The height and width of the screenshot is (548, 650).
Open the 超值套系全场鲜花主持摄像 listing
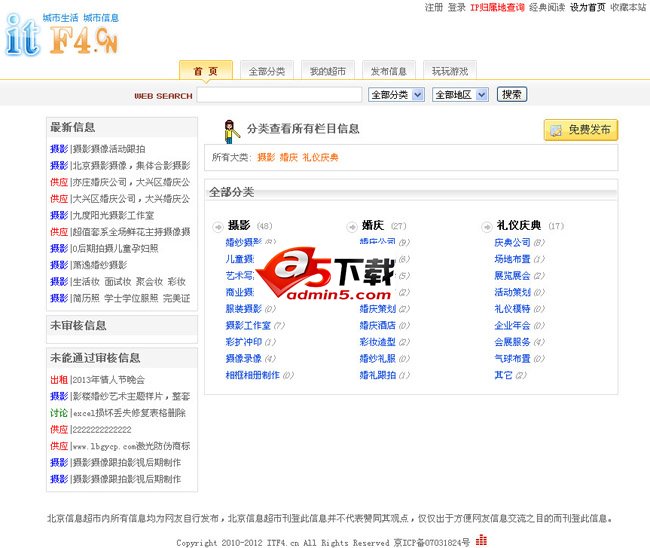pyautogui.click(x=131, y=232)
